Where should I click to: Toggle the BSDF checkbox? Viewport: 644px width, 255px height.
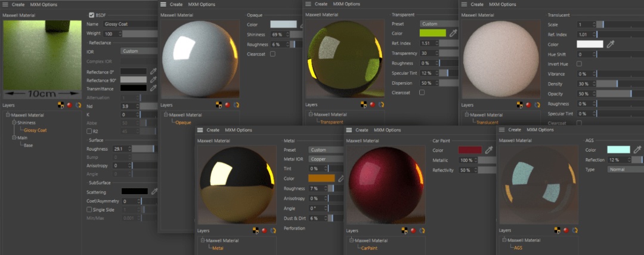coord(92,15)
